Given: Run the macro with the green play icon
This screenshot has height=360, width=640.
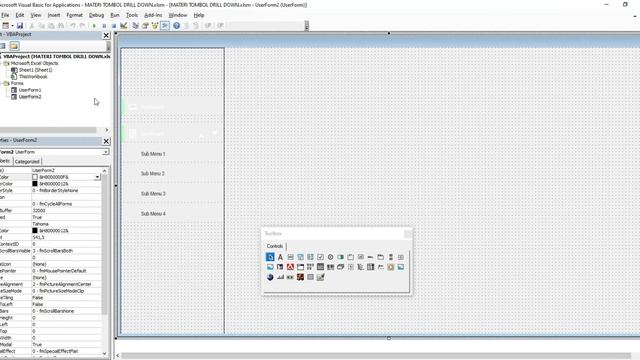Looking at the screenshot, I should point(94,26).
